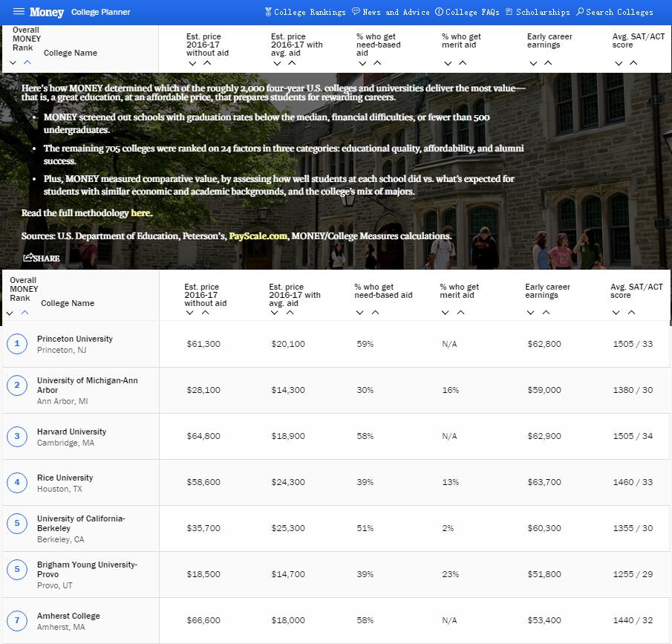Screen dimensions: 672x644
Task: Select Berkeley's 51% need-based aid value
Action: point(365,528)
